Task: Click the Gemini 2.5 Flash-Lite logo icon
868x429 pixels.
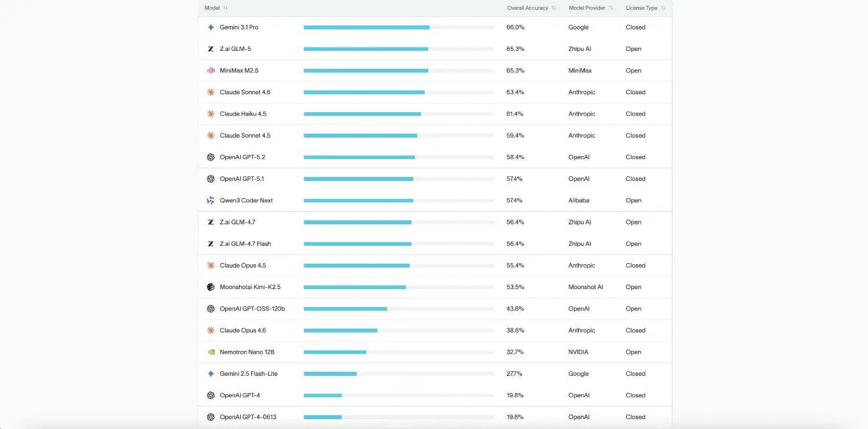Action: point(211,374)
